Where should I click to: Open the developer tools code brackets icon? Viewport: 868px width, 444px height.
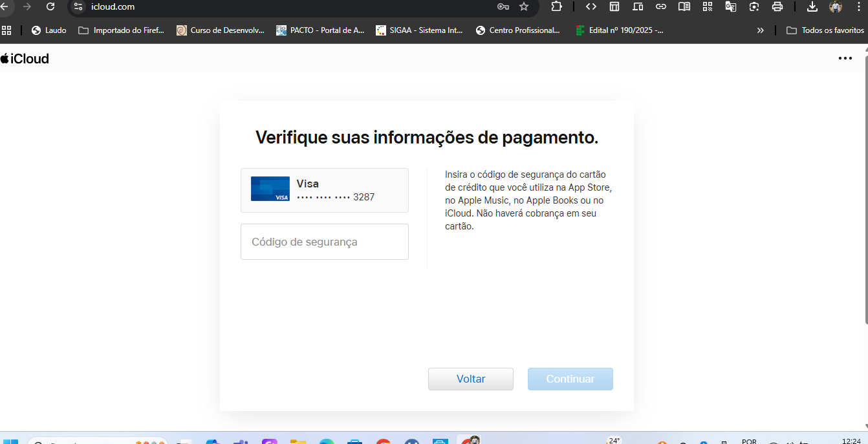591,6
